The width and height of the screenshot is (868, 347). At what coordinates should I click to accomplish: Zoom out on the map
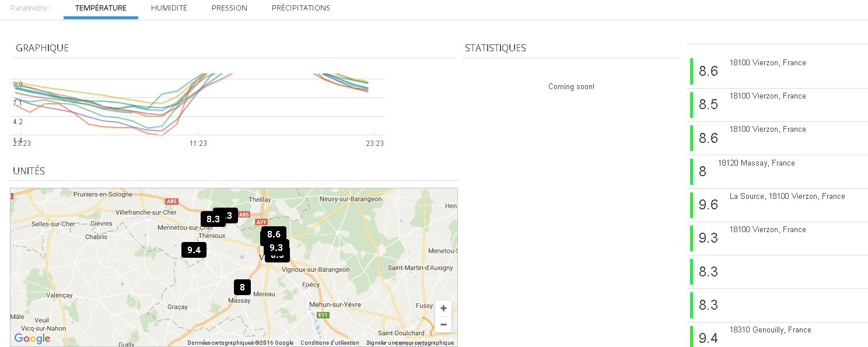tap(443, 325)
